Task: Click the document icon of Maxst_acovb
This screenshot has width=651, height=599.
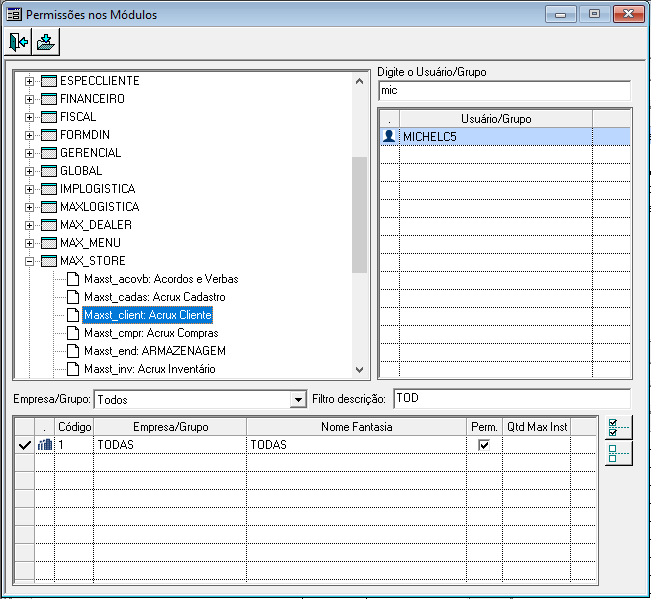Action: (x=73, y=279)
